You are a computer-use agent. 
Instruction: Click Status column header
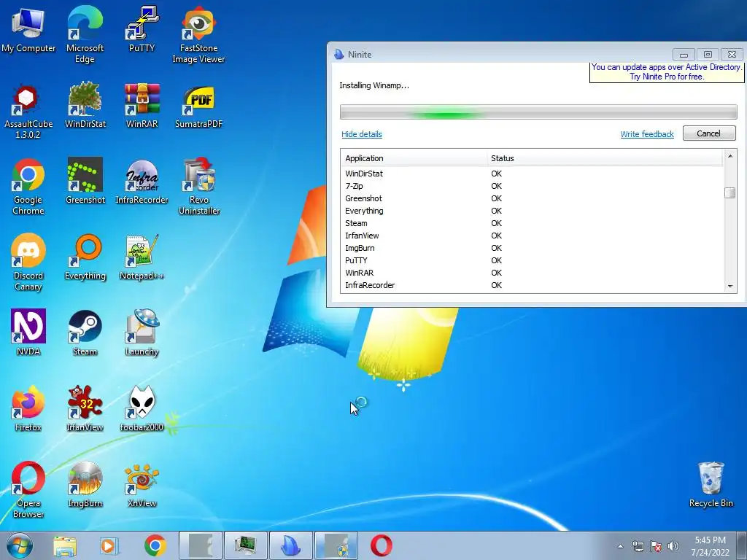tap(605, 158)
